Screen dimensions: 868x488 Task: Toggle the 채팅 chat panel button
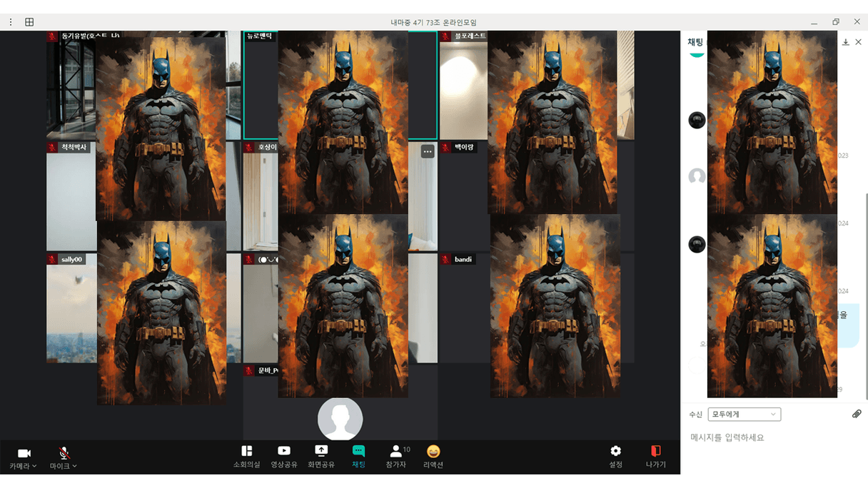click(358, 457)
